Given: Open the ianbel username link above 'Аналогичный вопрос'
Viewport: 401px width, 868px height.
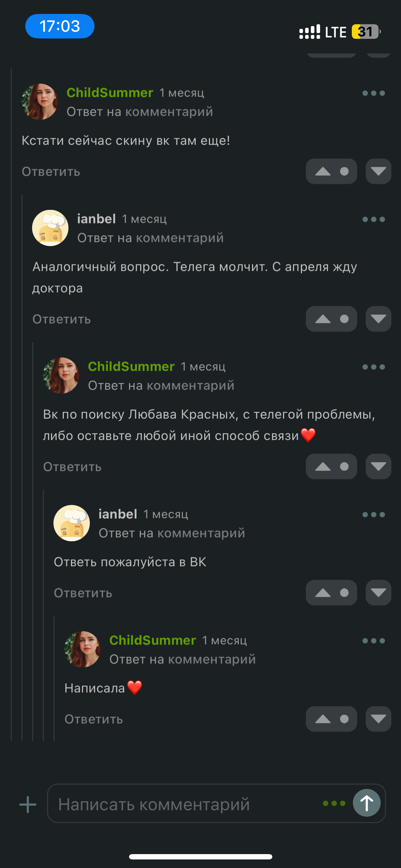Looking at the screenshot, I should point(96,219).
